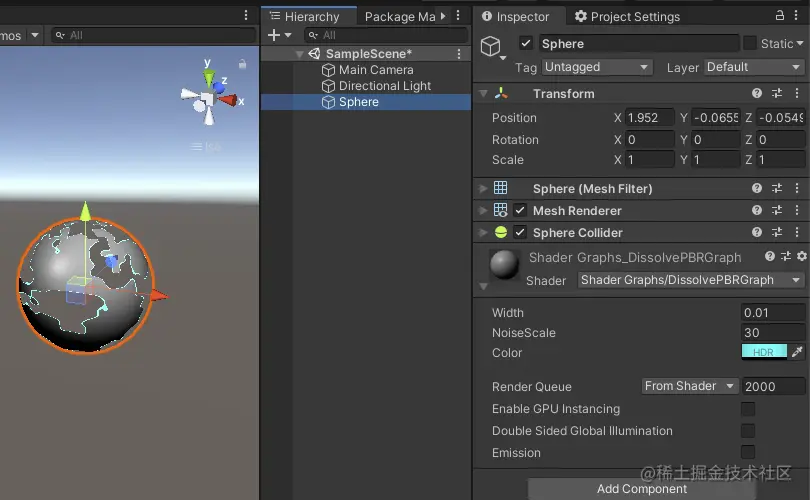Viewport: 810px width, 500px height.
Task: Toggle the Sphere Collider enabled checkbox
Action: pos(520,232)
